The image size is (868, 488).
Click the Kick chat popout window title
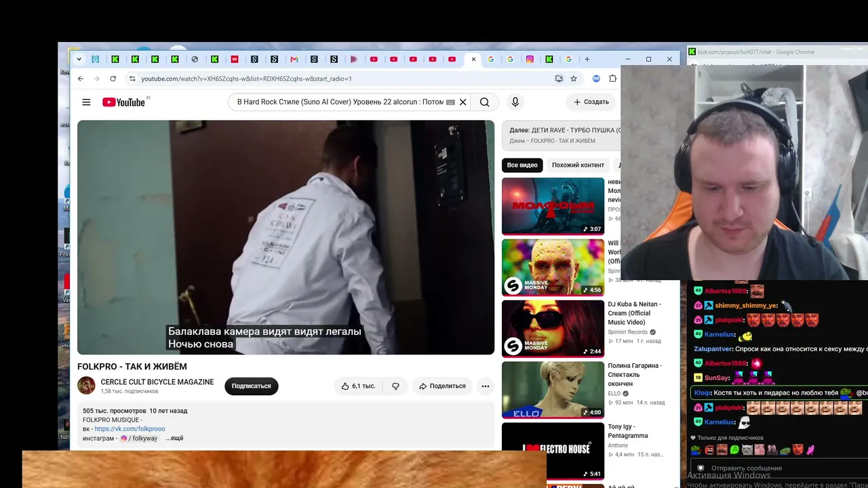(756, 52)
